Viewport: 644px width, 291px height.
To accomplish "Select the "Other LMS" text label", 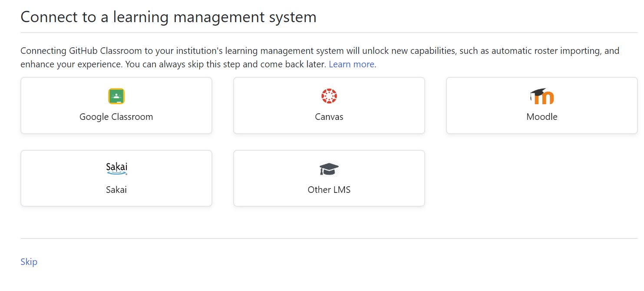I will point(329,190).
